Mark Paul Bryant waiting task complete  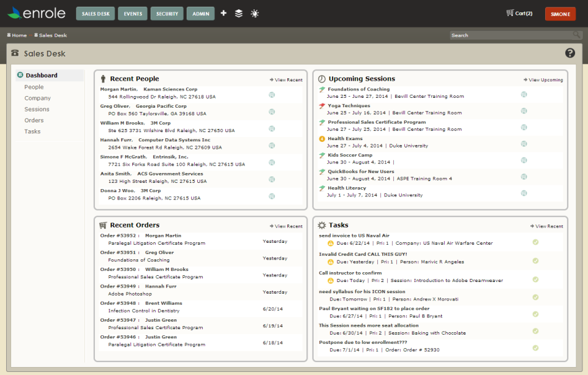click(x=535, y=314)
